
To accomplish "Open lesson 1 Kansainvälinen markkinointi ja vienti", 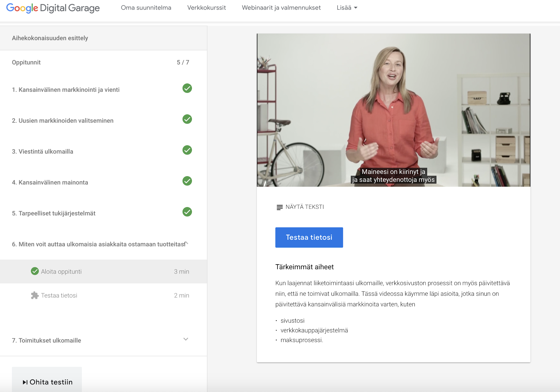I will (103, 90).
